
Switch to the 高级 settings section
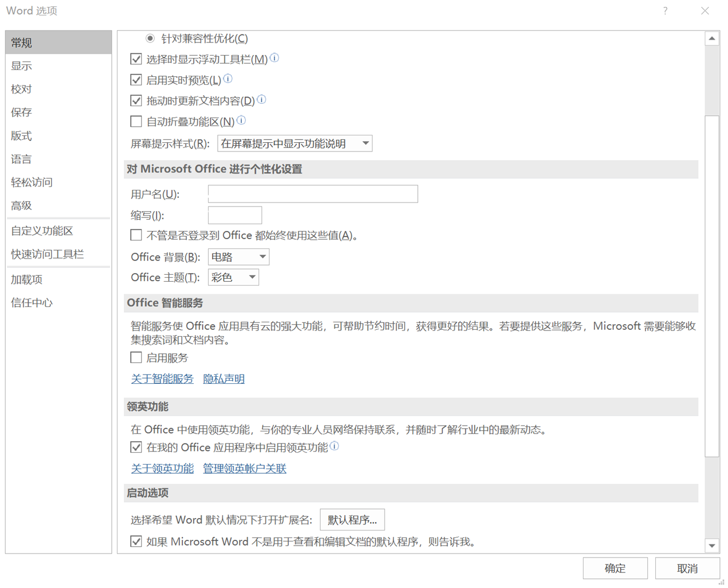22,205
